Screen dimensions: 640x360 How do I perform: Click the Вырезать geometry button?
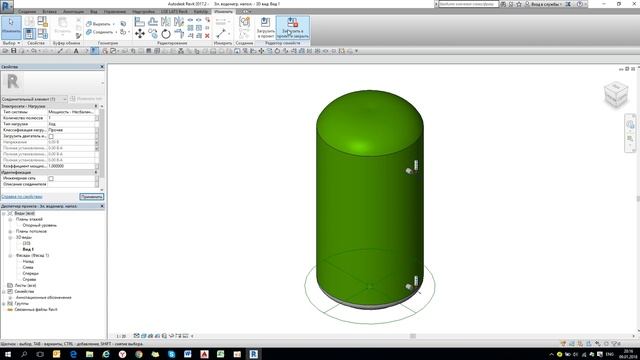(x=100, y=24)
